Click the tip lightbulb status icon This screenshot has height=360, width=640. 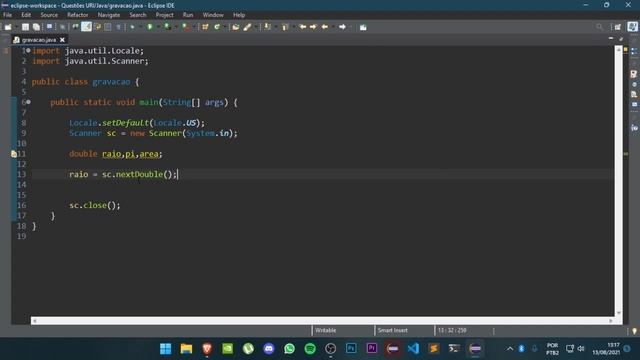[x=634, y=331]
